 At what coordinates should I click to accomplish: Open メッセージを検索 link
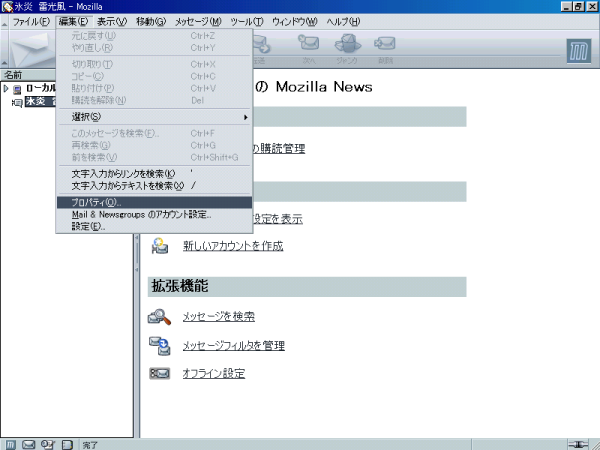pos(218,317)
